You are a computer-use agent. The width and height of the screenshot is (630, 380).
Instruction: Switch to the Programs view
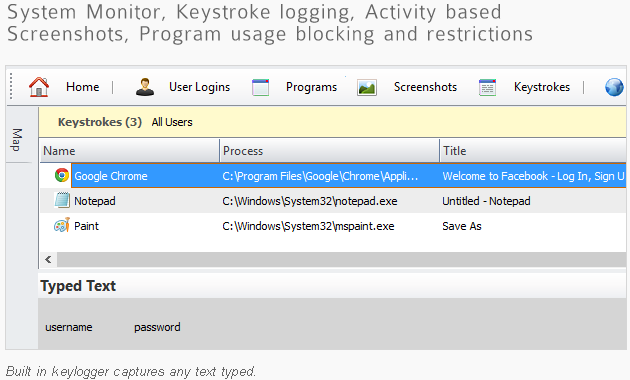(311, 87)
